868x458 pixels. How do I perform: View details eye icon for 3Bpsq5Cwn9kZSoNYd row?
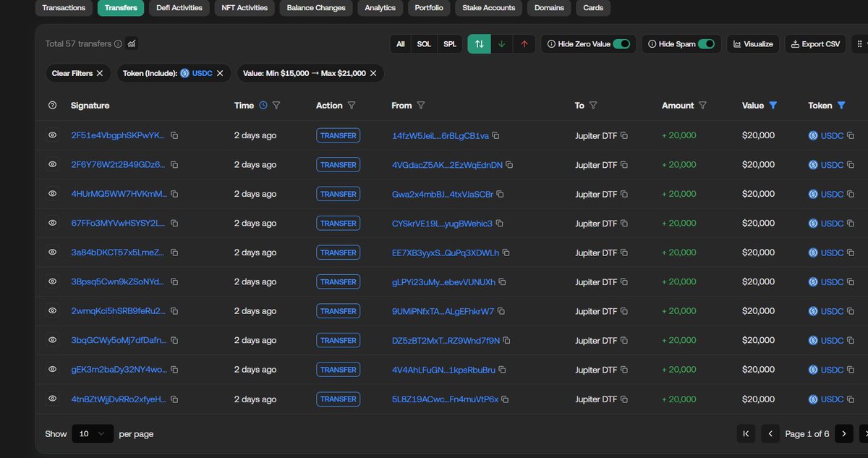coord(52,282)
